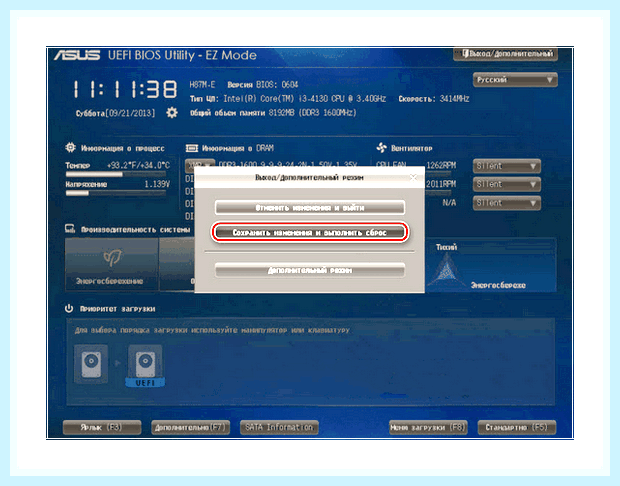Click the Ярлык (F3) button
The height and width of the screenshot is (486, 620).
102,427
